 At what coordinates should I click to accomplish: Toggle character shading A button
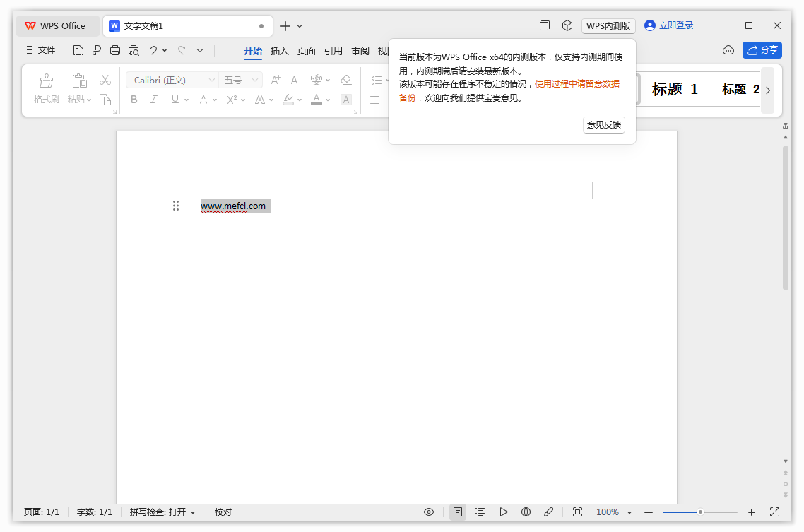point(346,100)
